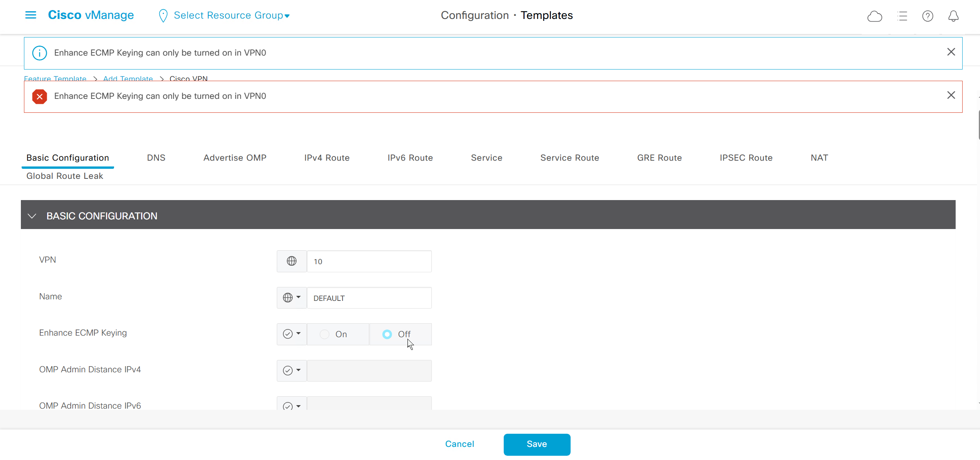Close the red error ECMP banner
This screenshot has width=980, height=460.
pos(951,95)
